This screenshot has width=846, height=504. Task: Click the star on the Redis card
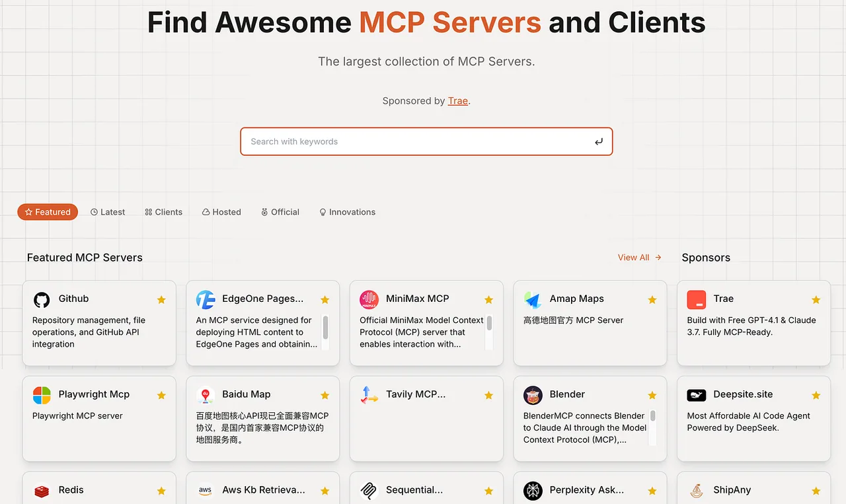161,491
